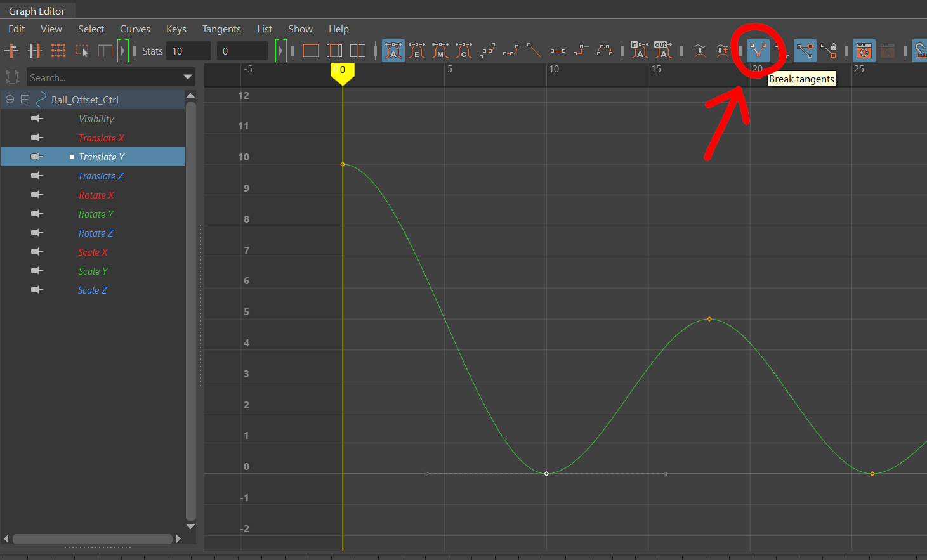Set Plateau tangents on keys
This screenshot has width=927, height=560.
605,51
